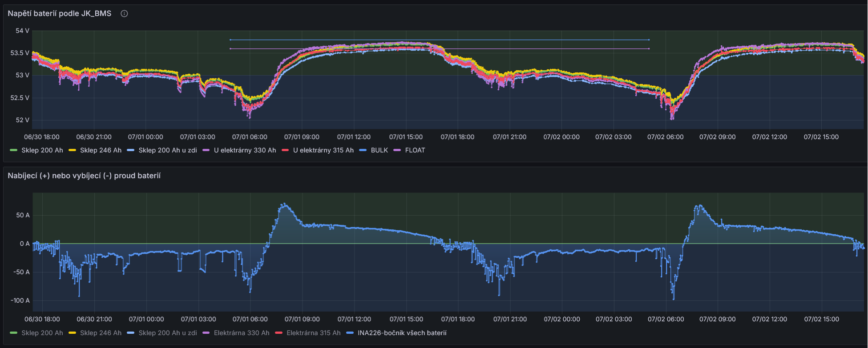Screen dimensions: 868x348
Task: Click the 54 V axis label
Action: 22,31
